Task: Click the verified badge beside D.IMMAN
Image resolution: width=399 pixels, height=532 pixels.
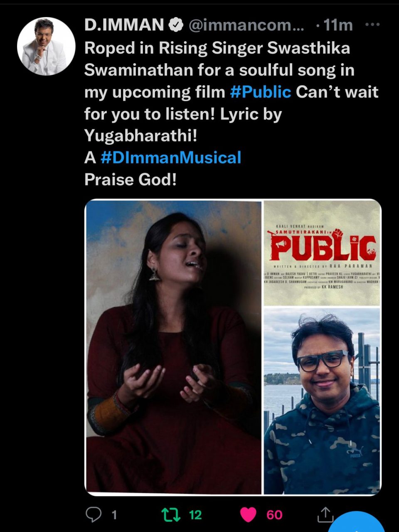Action: pyautogui.click(x=176, y=25)
